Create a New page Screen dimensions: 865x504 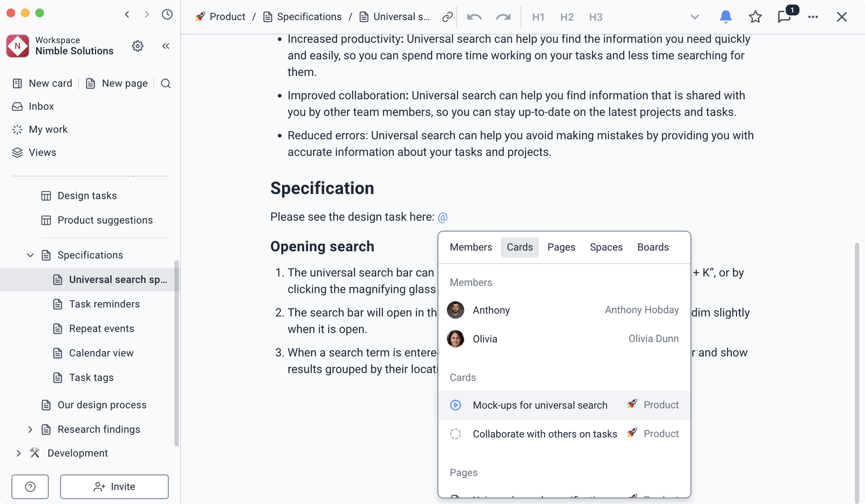click(117, 83)
